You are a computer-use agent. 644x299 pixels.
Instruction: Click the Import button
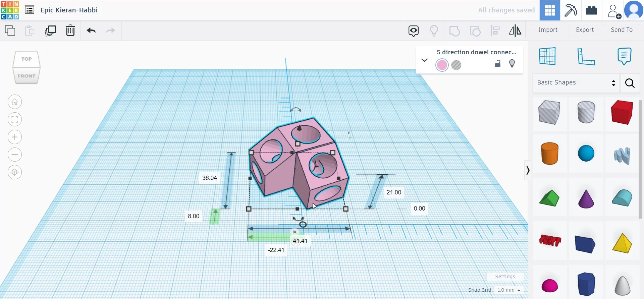point(548,30)
